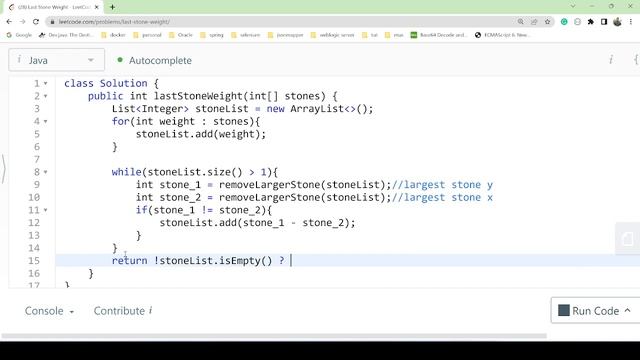Click the 'new ArrayList<>();' text

tap(320, 109)
